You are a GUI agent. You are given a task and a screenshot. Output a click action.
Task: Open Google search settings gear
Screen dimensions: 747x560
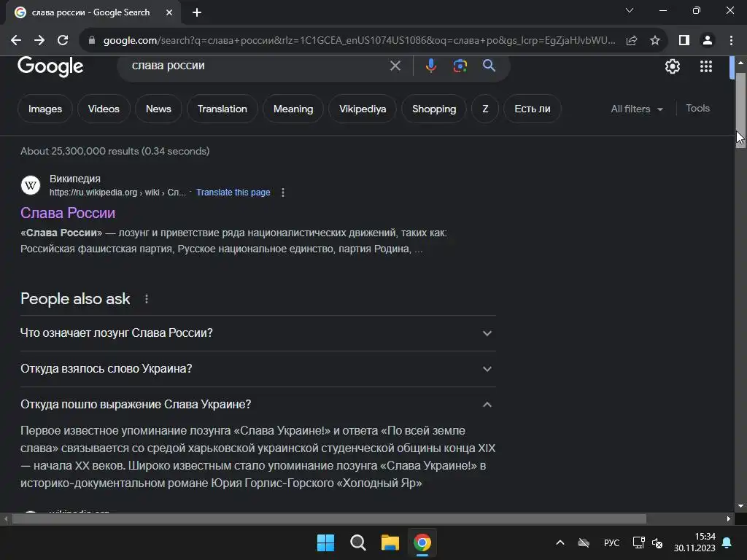pos(672,66)
